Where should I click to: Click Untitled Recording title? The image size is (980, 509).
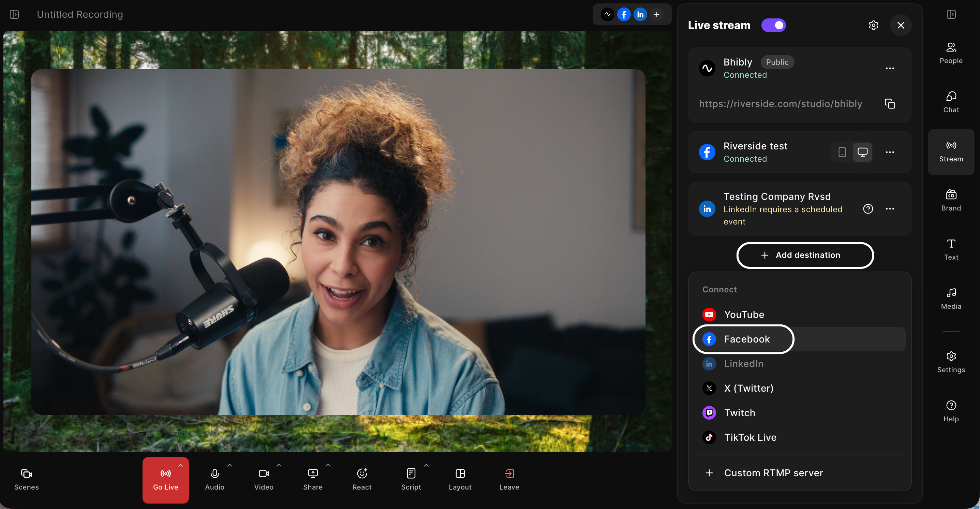(80, 14)
